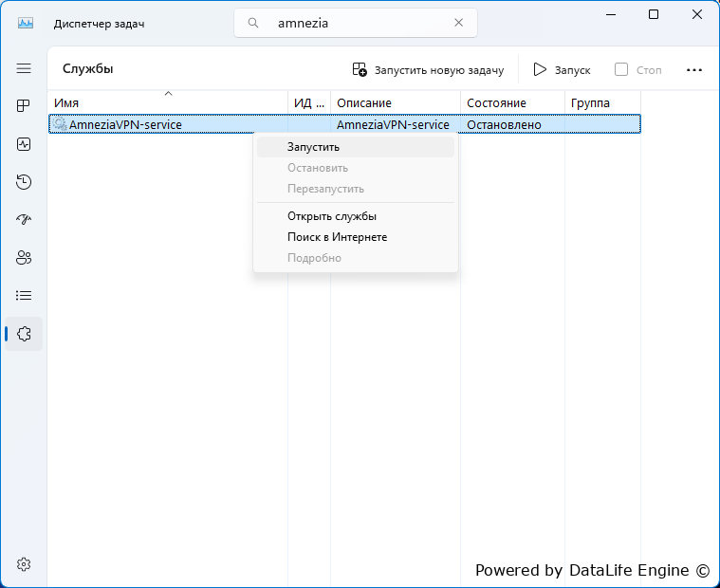The image size is (720, 588).
Task: Select the AmneziaVPN-service row
Action: 344,124
